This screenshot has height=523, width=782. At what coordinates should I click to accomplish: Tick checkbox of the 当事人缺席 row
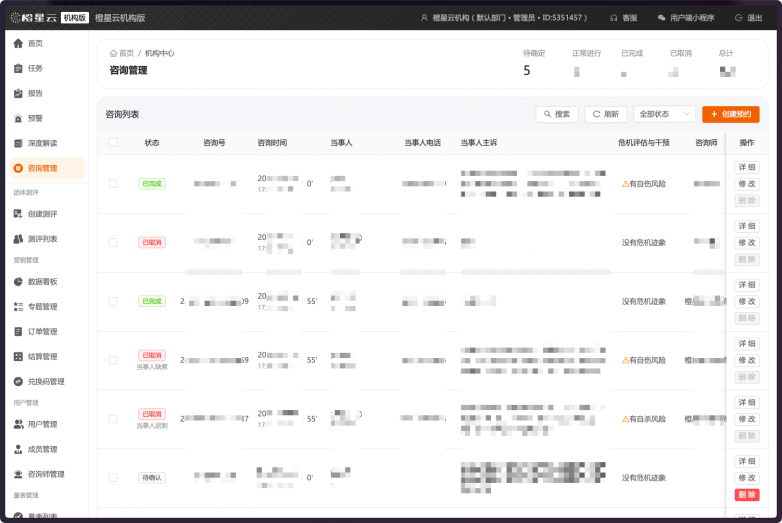pyautogui.click(x=113, y=360)
